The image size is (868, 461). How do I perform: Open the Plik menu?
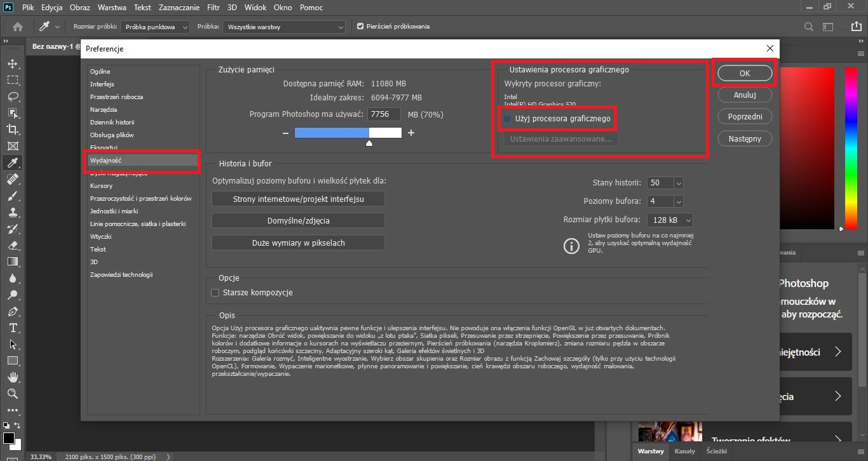[27, 8]
